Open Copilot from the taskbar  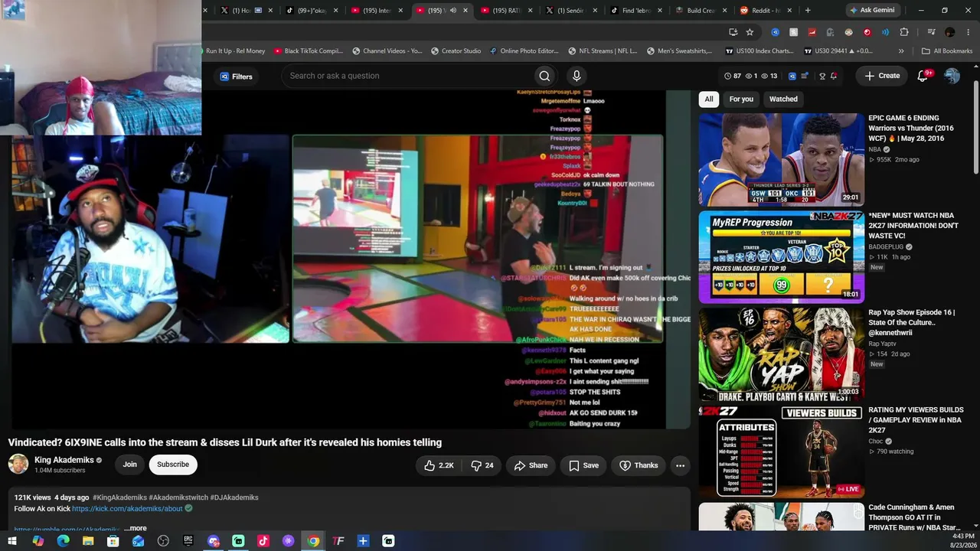coord(38,541)
